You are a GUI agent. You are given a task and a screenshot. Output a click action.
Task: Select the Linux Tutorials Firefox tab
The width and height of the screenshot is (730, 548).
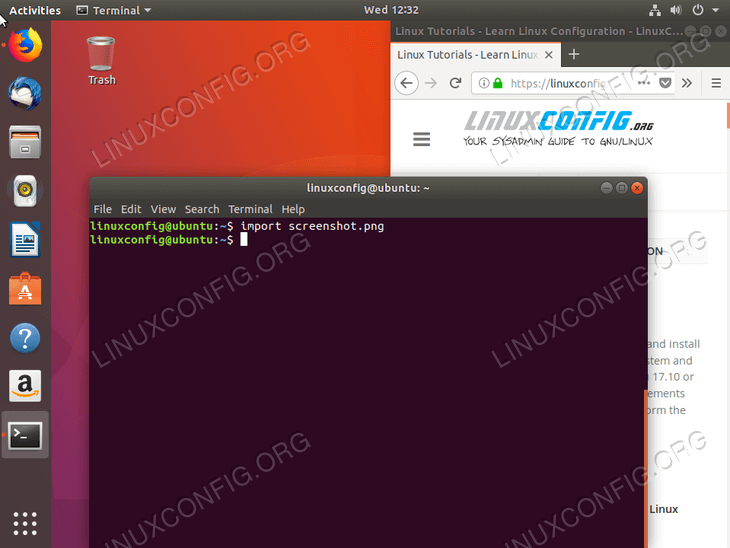pyautogui.click(x=476, y=55)
